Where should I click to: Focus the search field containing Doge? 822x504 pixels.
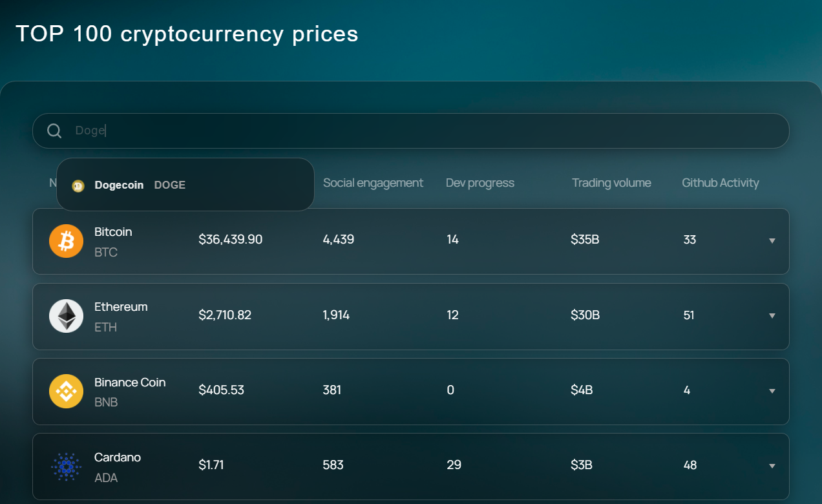click(411, 131)
